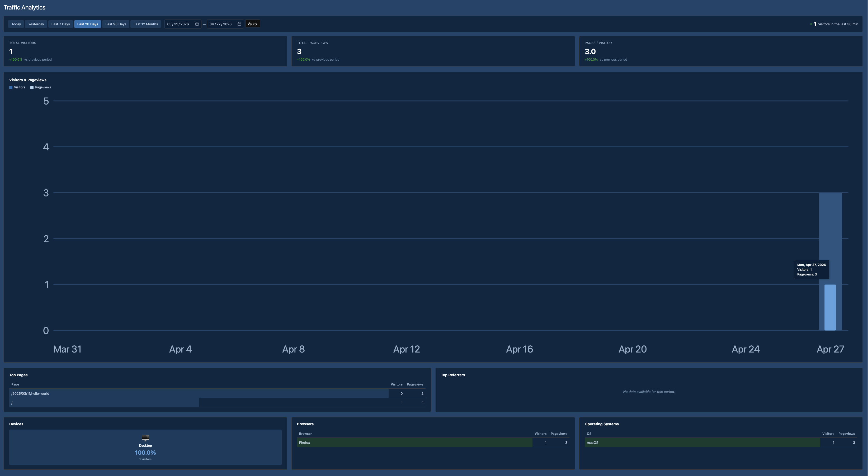This screenshot has height=476, width=868.
Task: Click the Visitors legend color square
Action: [11, 87]
